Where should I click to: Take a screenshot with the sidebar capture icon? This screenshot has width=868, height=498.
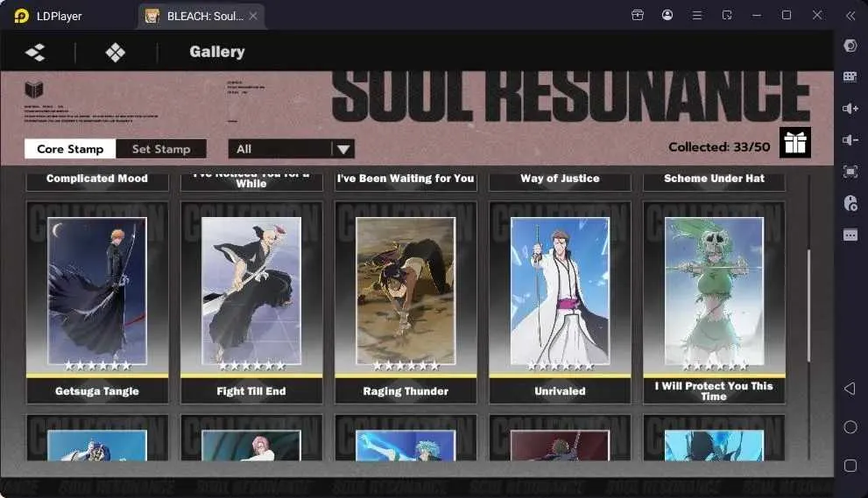[850, 172]
